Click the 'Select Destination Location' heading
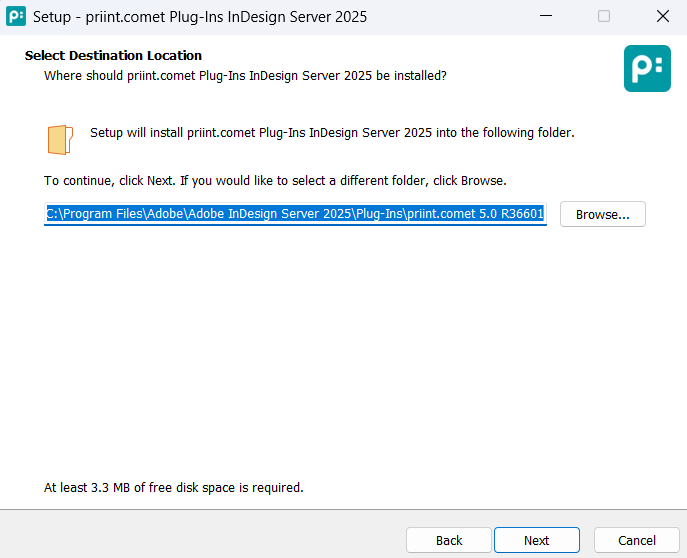 pos(113,56)
